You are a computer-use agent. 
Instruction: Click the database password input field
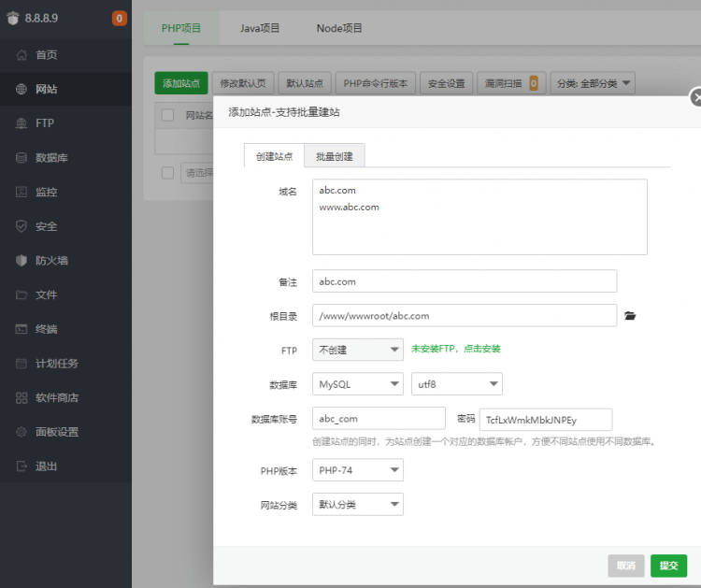tap(545, 419)
